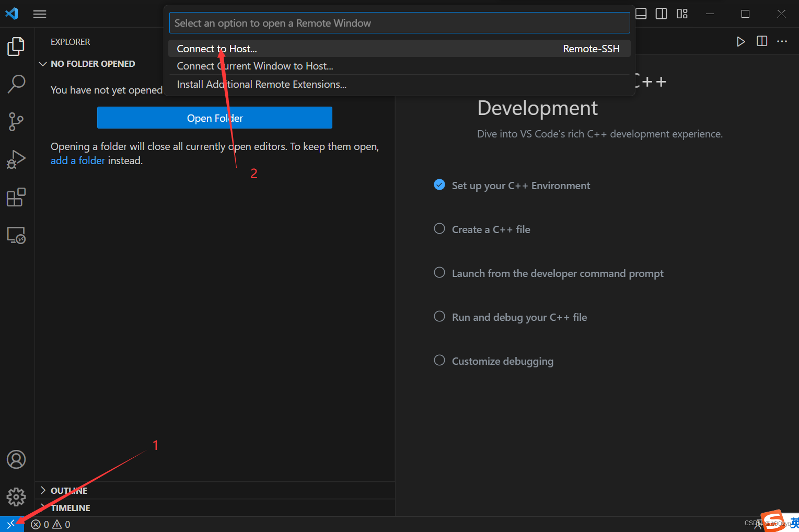This screenshot has width=799, height=532.
Task: Click the remote window option search field
Action: coord(399,23)
